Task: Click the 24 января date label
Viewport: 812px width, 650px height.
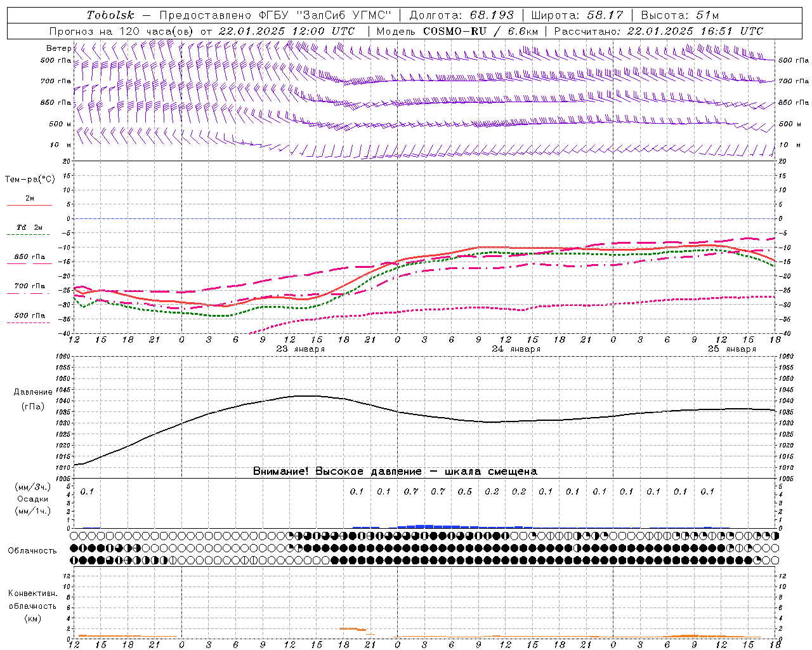Action: (516, 349)
